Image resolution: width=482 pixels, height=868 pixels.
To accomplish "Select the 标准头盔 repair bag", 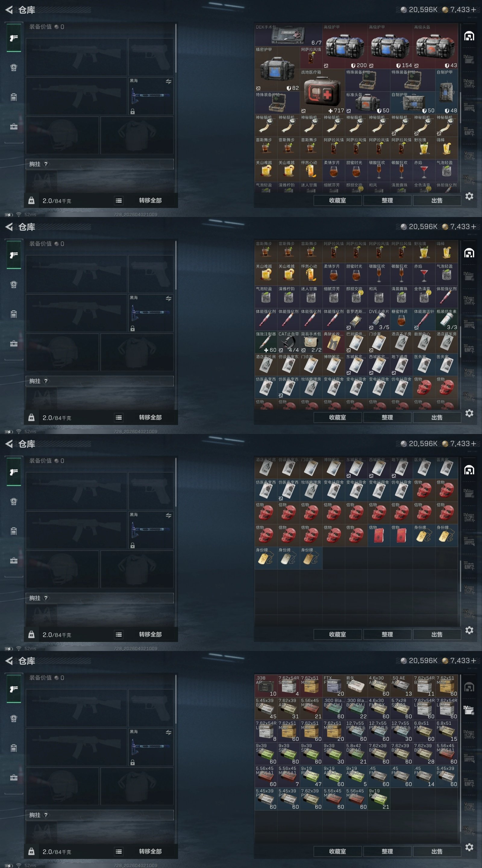I will pos(368,103).
